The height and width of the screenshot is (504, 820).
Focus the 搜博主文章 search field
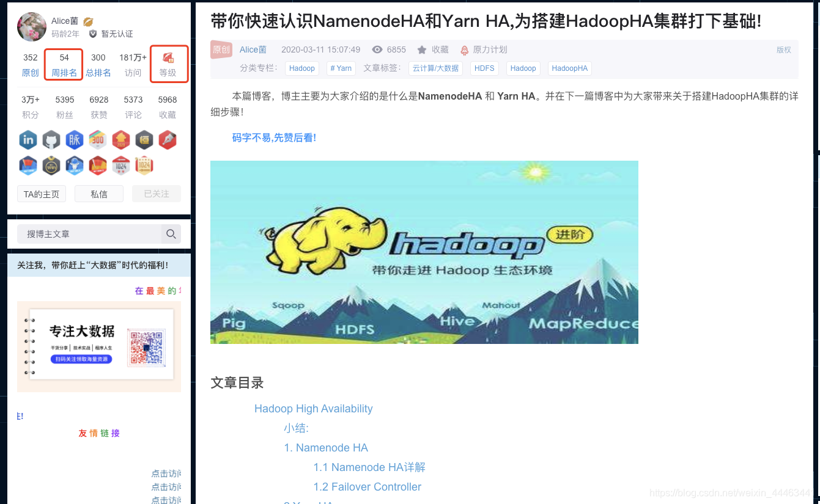(89, 234)
